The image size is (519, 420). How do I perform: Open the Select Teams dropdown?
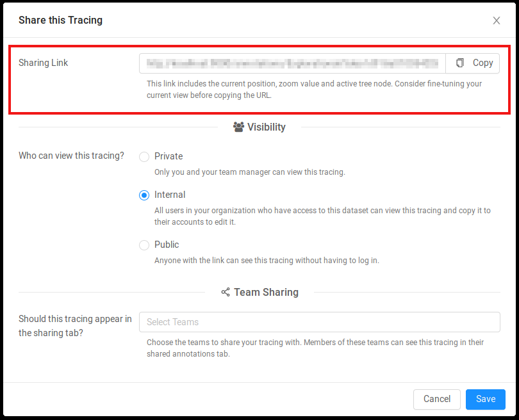(320, 322)
